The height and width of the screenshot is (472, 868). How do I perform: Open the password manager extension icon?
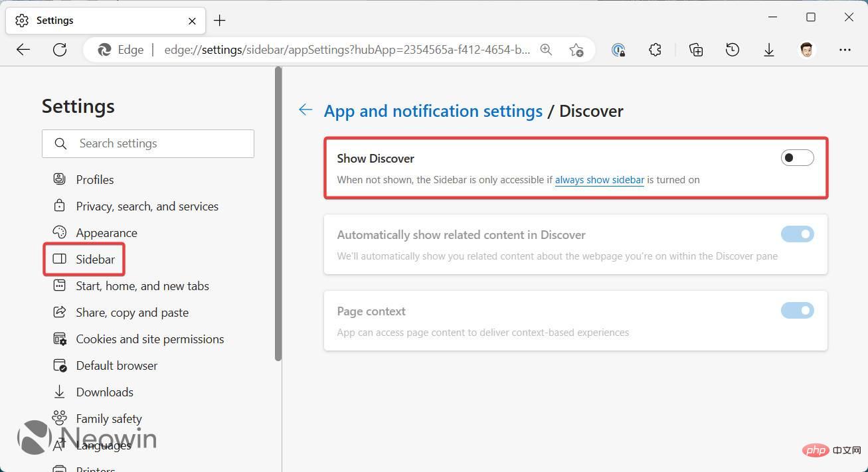618,50
